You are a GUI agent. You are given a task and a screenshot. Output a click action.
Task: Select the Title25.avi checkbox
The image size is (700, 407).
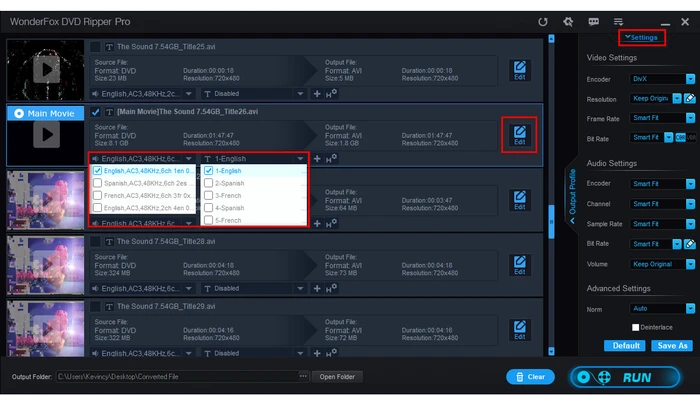click(95, 47)
